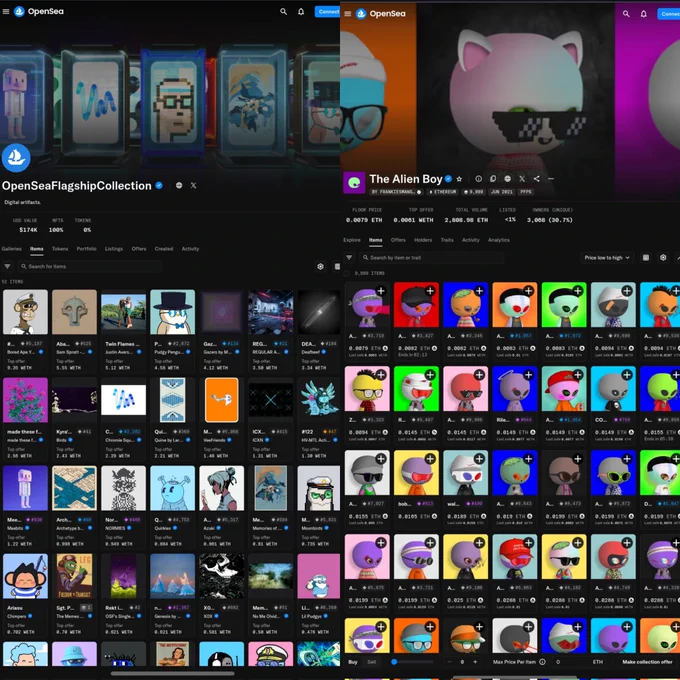The width and height of the screenshot is (680, 680).
Task: Click Search by item or trait field
Action: pos(432,258)
